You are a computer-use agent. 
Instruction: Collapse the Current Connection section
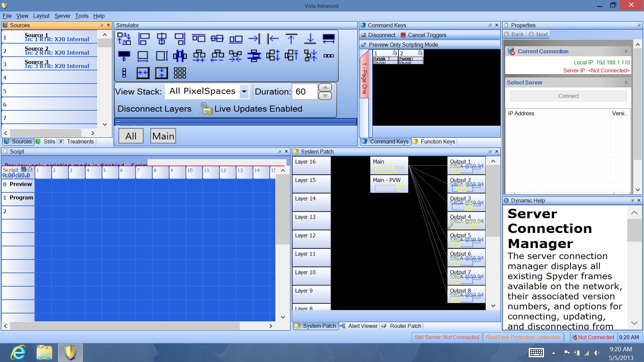point(626,52)
